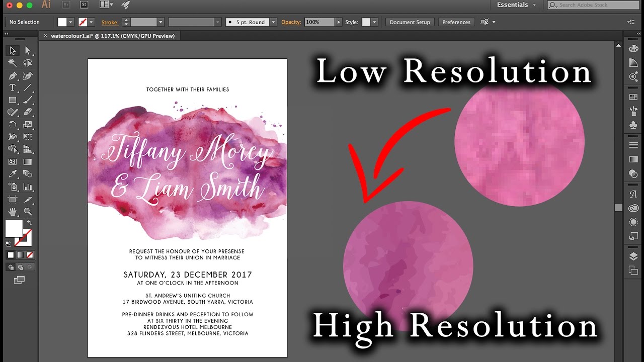
Task: Select the Artboard tool
Action: coord(13,199)
